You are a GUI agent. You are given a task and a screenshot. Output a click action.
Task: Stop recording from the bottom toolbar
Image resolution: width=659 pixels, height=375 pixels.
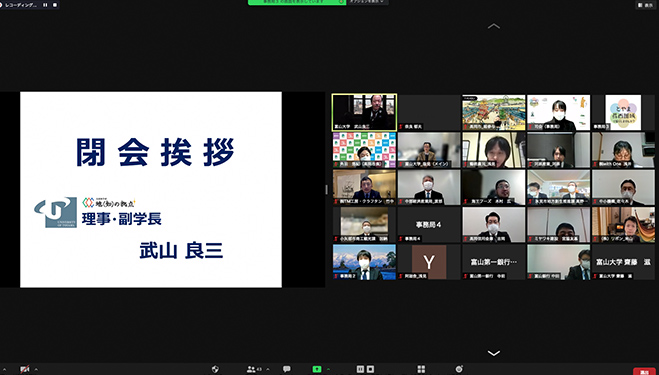tap(370, 369)
